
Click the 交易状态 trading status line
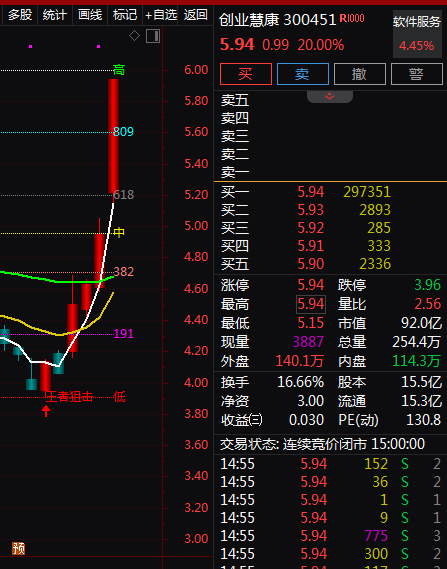pyautogui.click(x=323, y=444)
